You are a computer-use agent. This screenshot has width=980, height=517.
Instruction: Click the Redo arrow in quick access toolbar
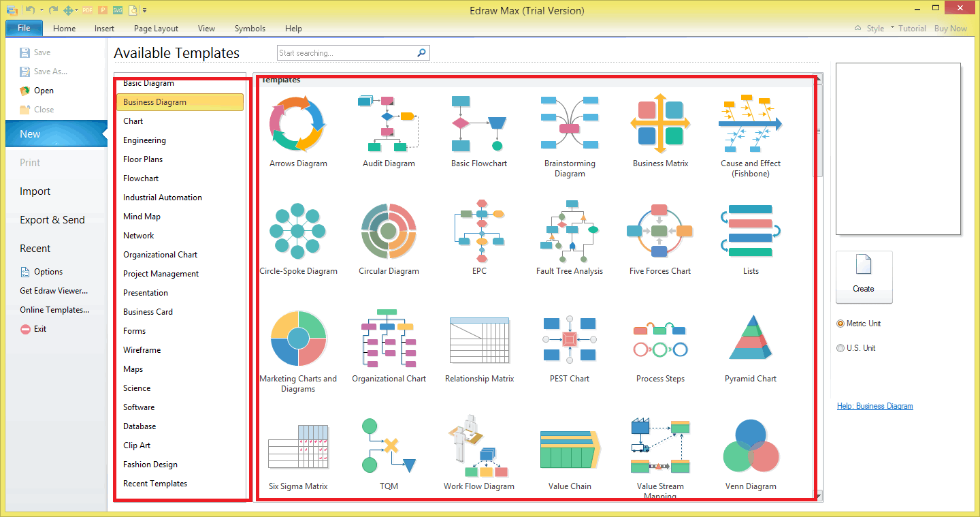coord(53,10)
